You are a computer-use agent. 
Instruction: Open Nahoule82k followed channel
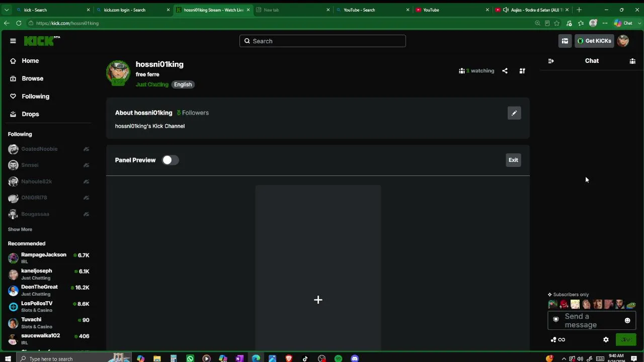[49, 182]
